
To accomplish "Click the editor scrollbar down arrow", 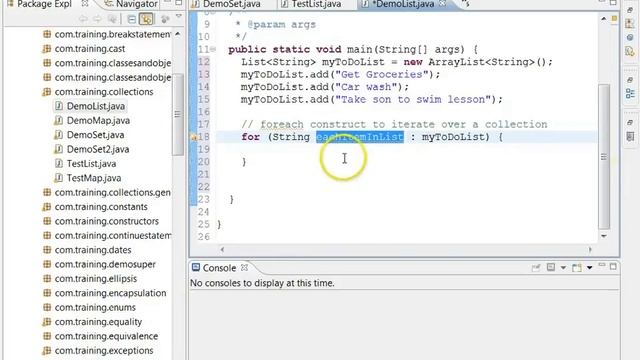I will coord(604,236).
